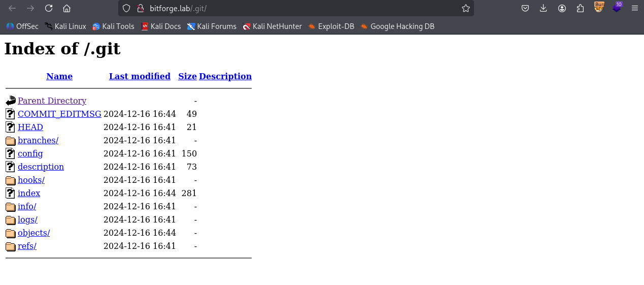Open the Downloads panel icon

(x=544, y=8)
